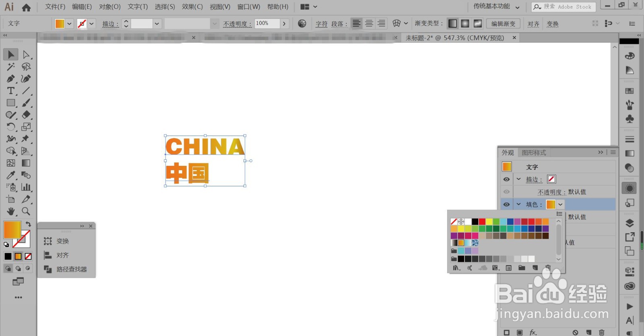Select the Selection tool arrow
The image size is (644, 336).
[11, 54]
